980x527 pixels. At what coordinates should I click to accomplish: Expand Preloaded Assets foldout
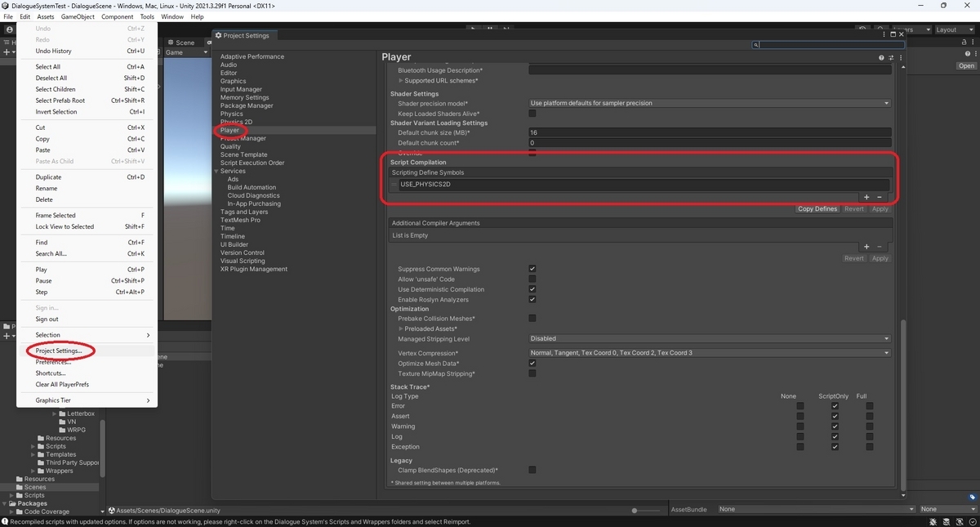click(401, 328)
